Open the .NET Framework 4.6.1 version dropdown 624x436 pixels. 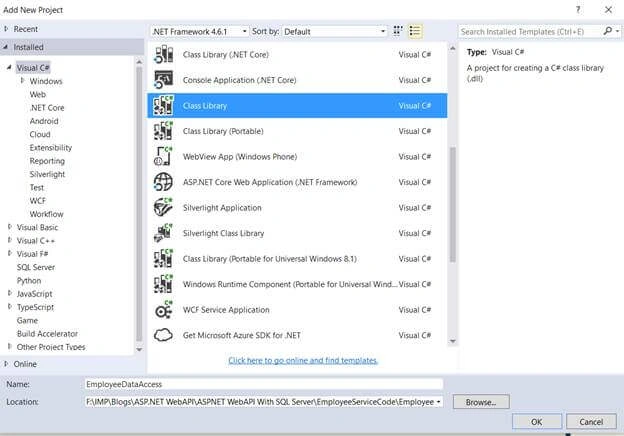200,31
